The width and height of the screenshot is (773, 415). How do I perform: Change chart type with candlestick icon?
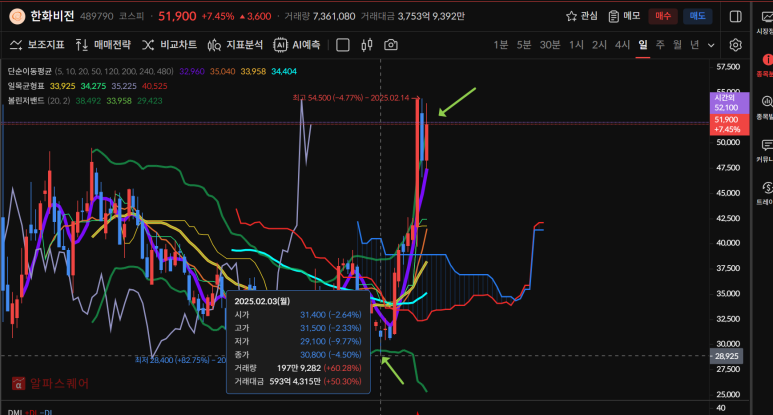point(366,45)
